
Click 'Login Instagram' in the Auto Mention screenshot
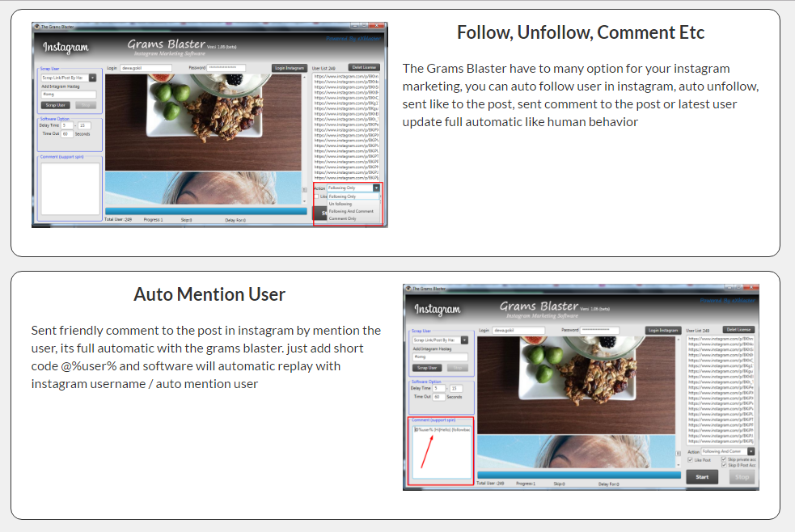tap(662, 331)
